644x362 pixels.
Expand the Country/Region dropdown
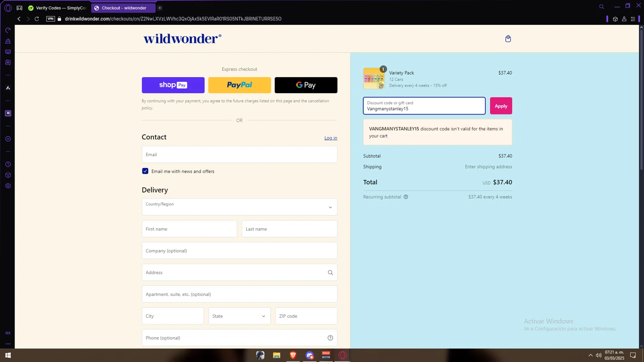tap(240, 207)
